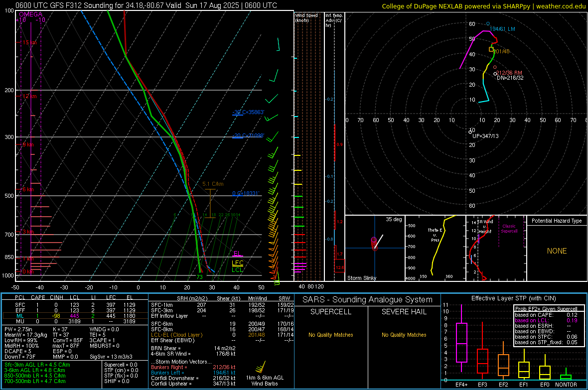Click the 'MeanW = 17.3g/kg' value
This screenshot has height=390, width=588.
(26, 335)
